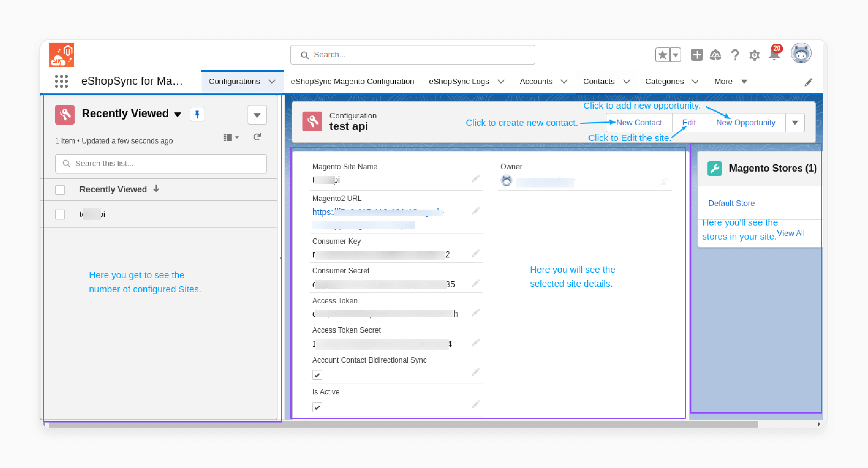
Task: Expand the eShopSync Logs tab chevron
Action: click(x=501, y=82)
